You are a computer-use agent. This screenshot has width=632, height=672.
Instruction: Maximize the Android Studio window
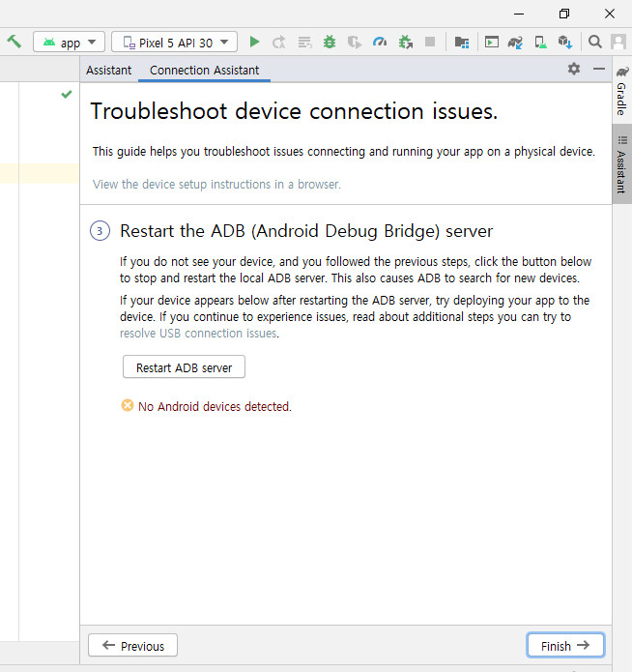pos(564,14)
